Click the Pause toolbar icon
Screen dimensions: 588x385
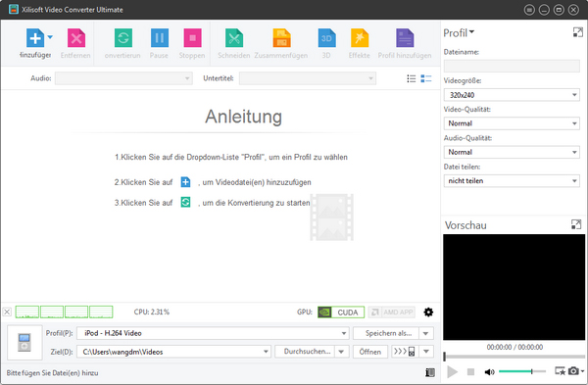160,38
